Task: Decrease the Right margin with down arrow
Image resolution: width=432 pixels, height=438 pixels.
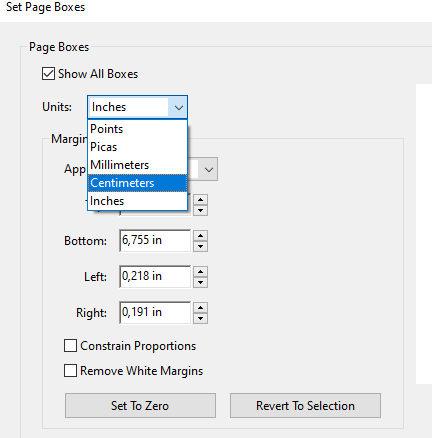Action: click(200, 318)
